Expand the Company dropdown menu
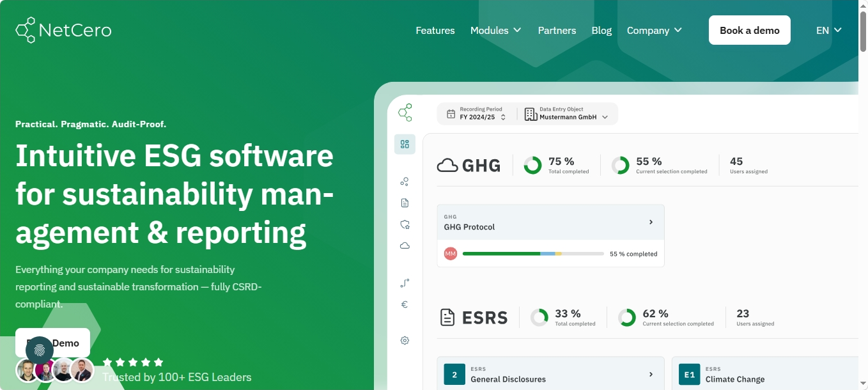 pyautogui.click(x=655, y=30)
